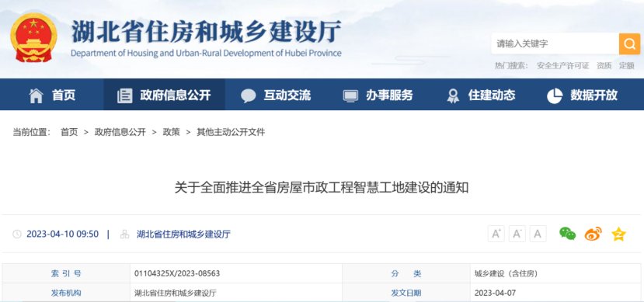644x302 pixels.
Task: Click the speech bubble icon beside 互动交流
Action: pos(248,96)
